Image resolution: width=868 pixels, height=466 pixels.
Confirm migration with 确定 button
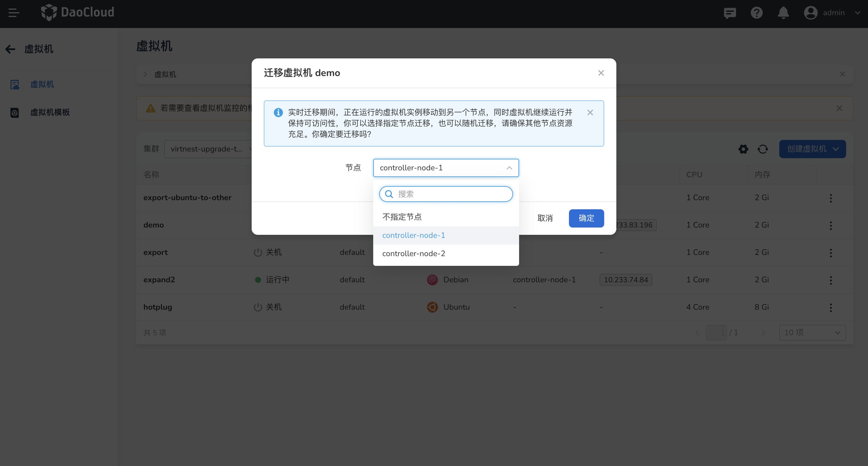(586, 218)
